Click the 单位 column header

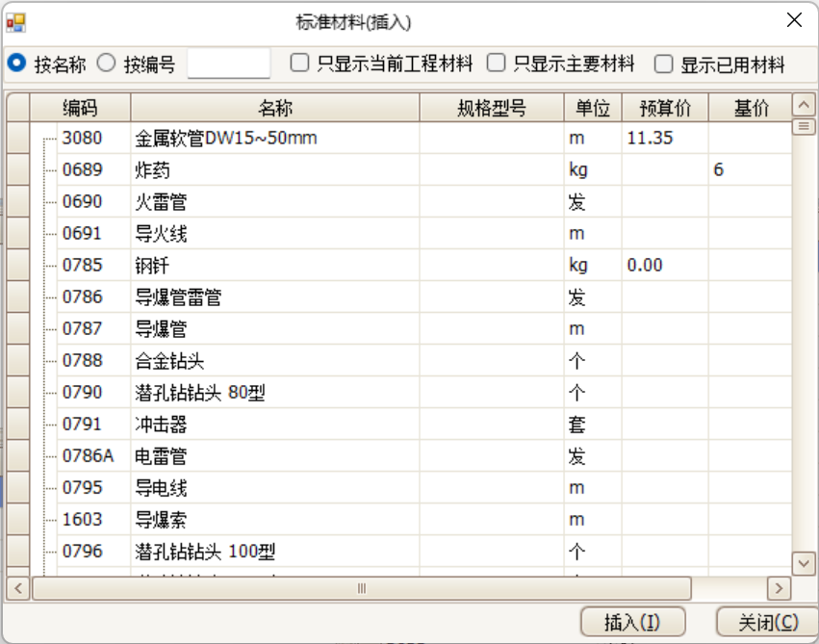[x=593, y=108]
